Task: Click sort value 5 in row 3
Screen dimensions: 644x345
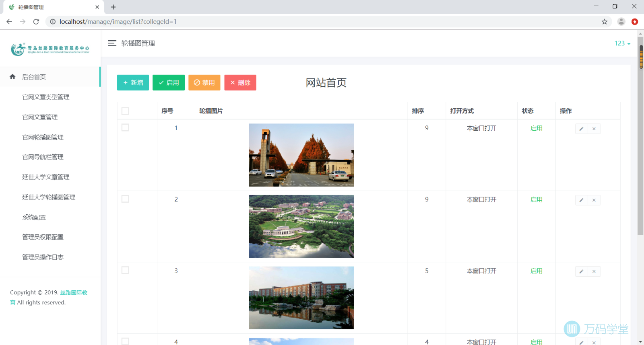Action: 427,271
